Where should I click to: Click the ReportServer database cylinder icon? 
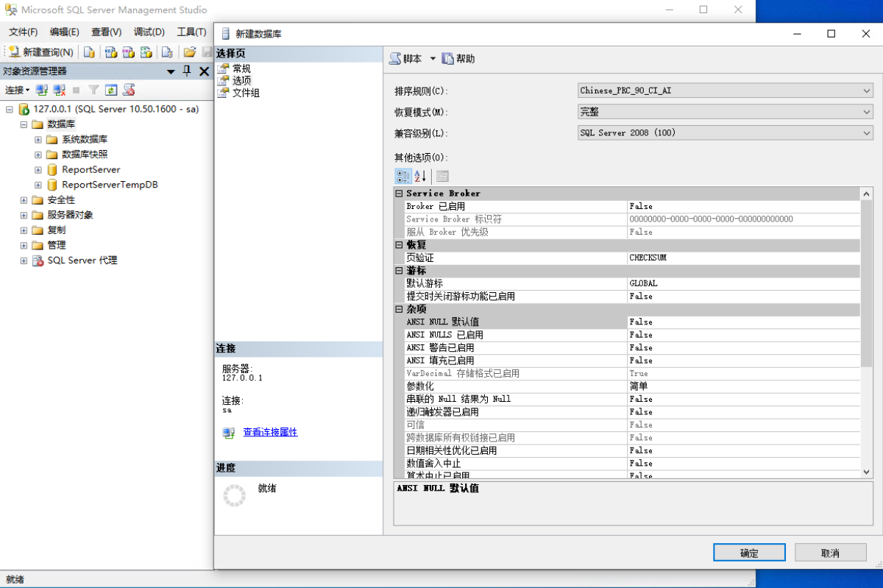[52, 169]
